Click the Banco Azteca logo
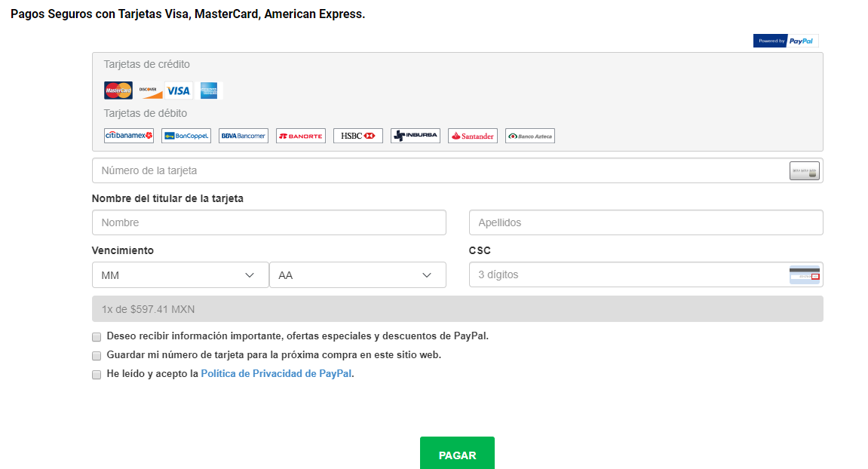 [530, 136]
